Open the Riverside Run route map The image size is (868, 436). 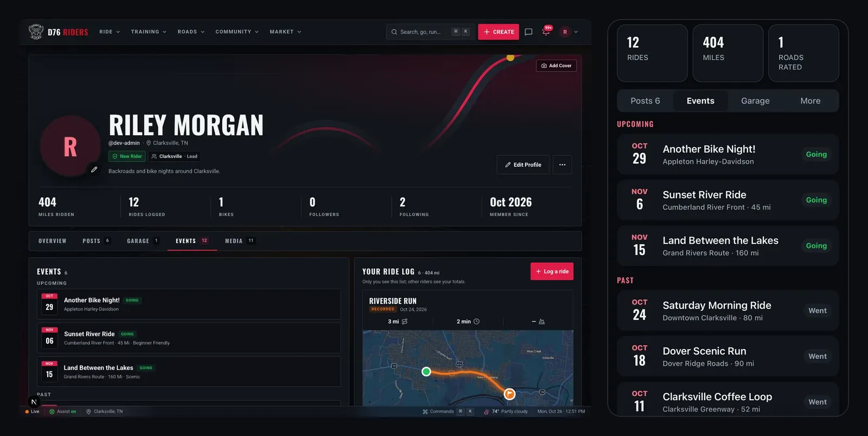[x=468, y=368]
